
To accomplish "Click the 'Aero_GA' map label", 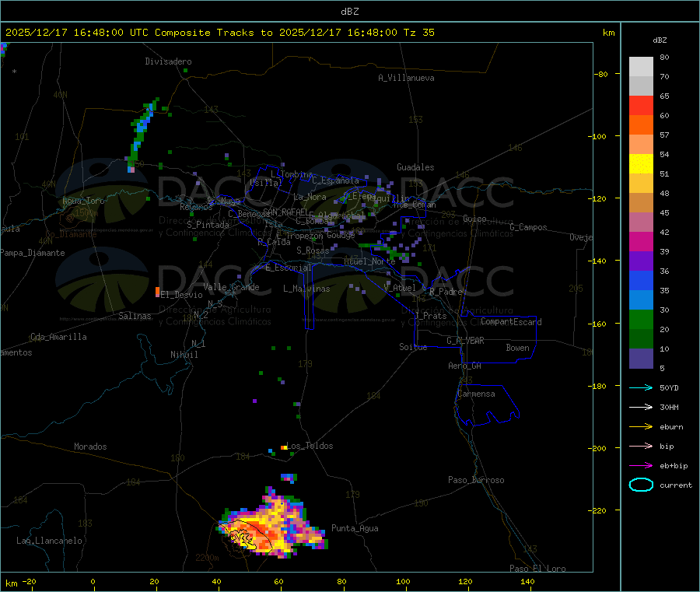I will tap(464, 366).
